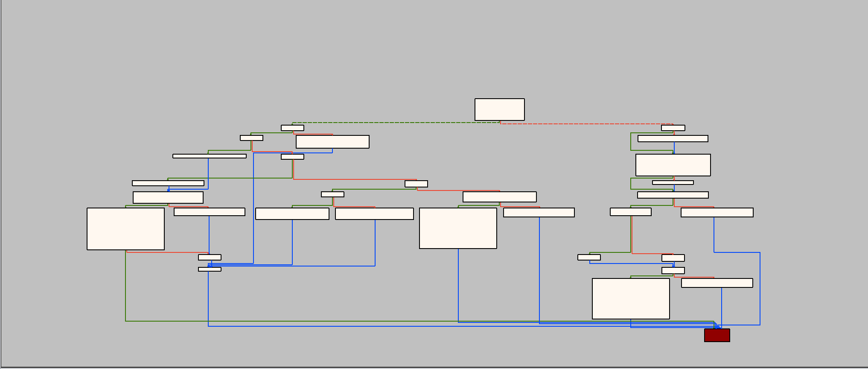Click the large block just above the red node
868x369 pixels.
(x=631, y=299)
